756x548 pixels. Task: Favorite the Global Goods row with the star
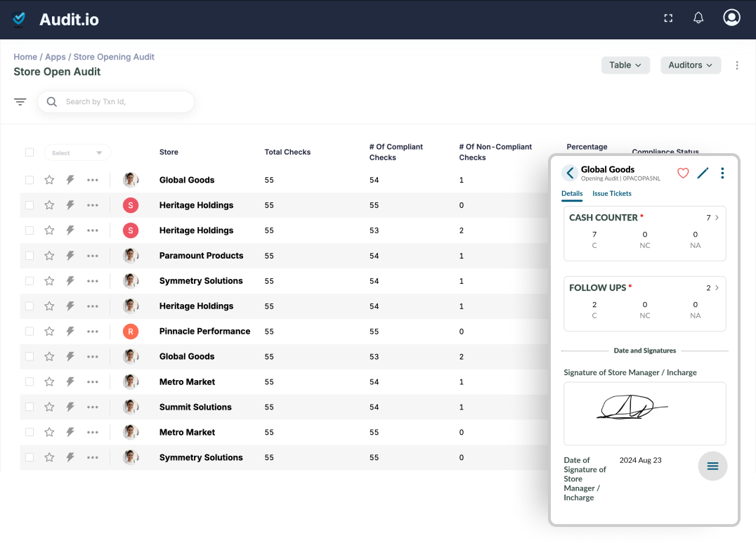(49, 180)
